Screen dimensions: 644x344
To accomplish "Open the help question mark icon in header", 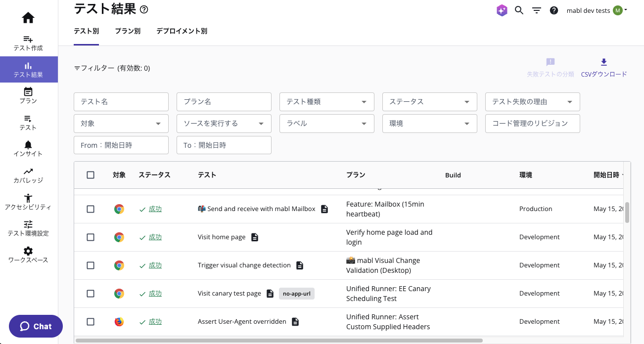I will pyautogui.click(x=554, y=10).
